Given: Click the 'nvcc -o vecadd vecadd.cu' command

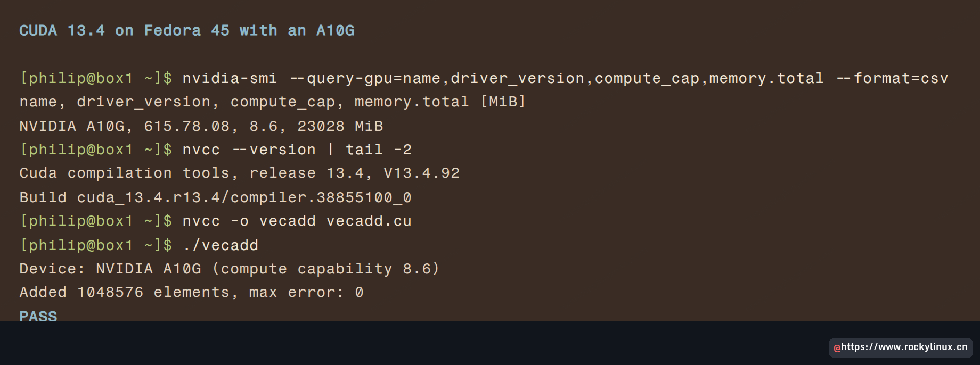Looking at the screenshot, I should [x=297, y=221].
